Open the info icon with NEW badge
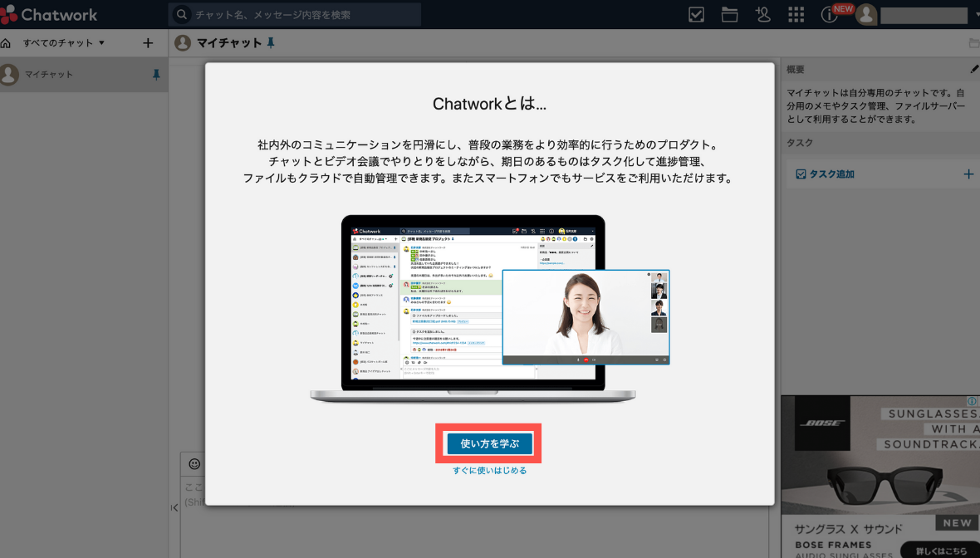980x558 pixels. [830, 14]
